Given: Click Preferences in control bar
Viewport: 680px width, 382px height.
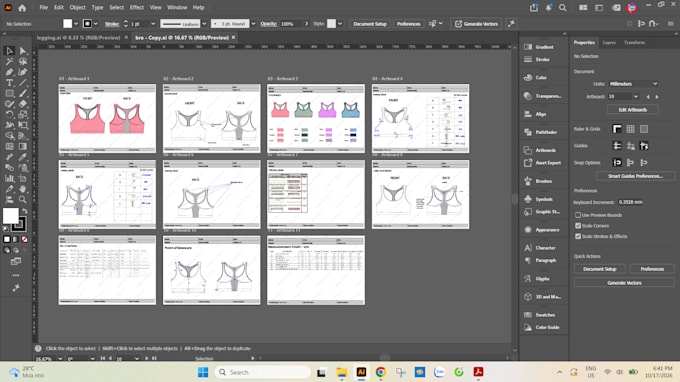Looking at the screenshot, I should point(408,24).
